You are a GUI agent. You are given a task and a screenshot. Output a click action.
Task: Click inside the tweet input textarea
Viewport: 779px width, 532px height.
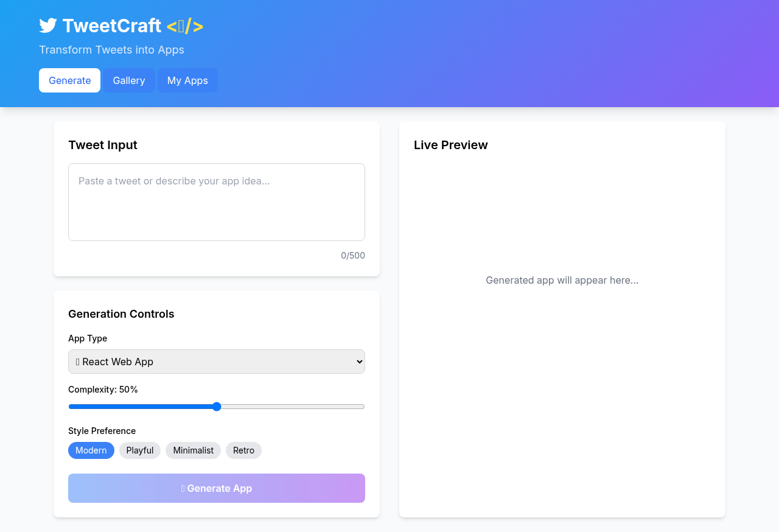pos(216,201)
